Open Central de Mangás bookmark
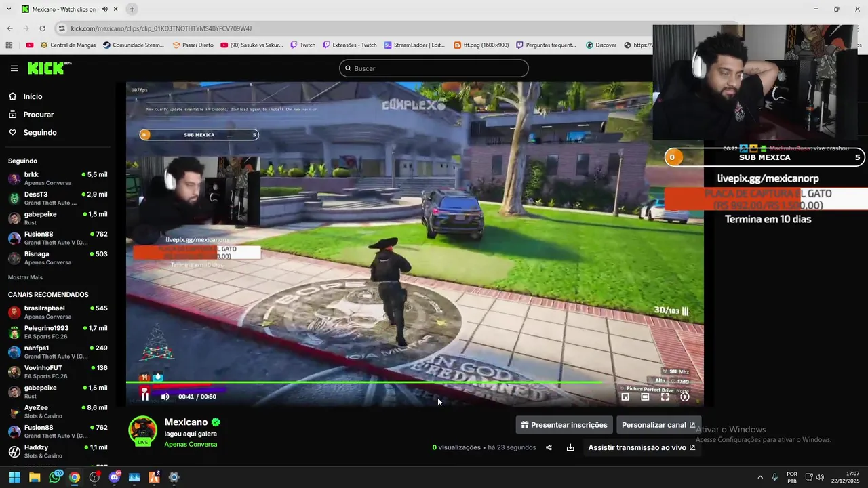This screenshot has width=868, height=488. tap(68, 45)
